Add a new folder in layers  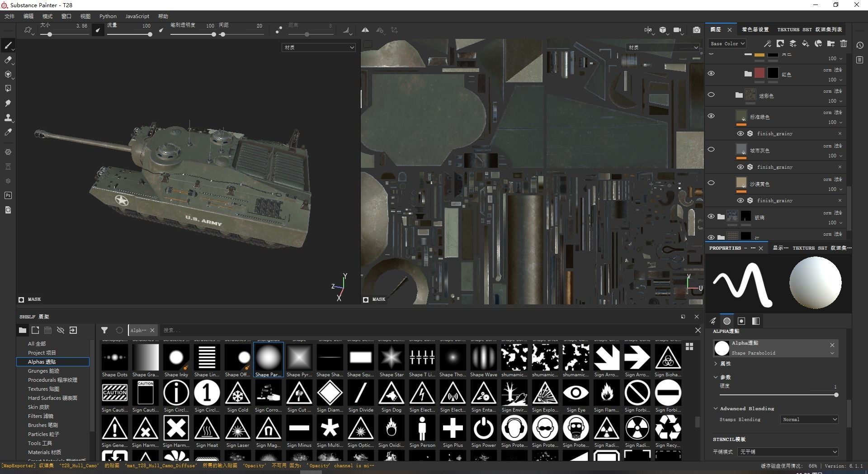tap(830, 43)
